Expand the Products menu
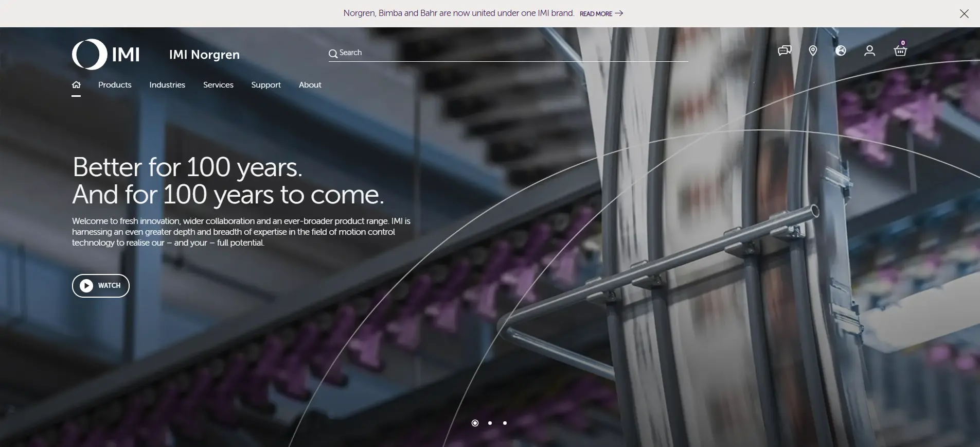The width and height of the screenshot is (980, 447). 115,85
